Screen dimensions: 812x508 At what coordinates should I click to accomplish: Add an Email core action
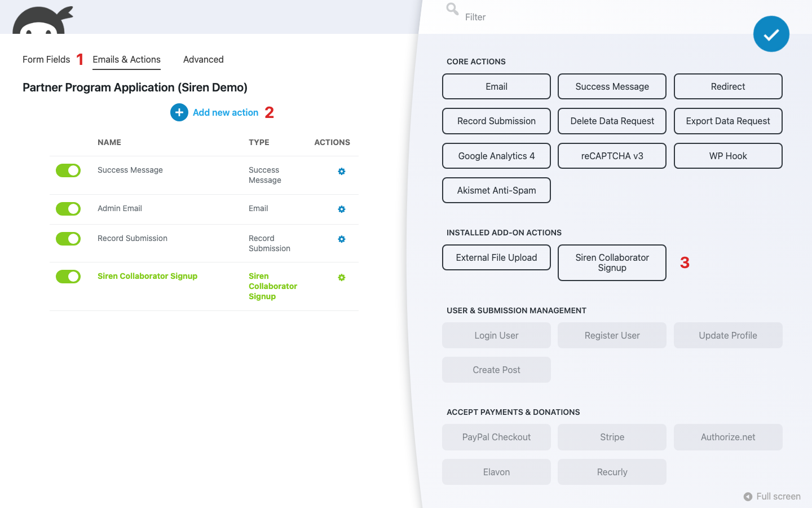(x=496, y=86)
